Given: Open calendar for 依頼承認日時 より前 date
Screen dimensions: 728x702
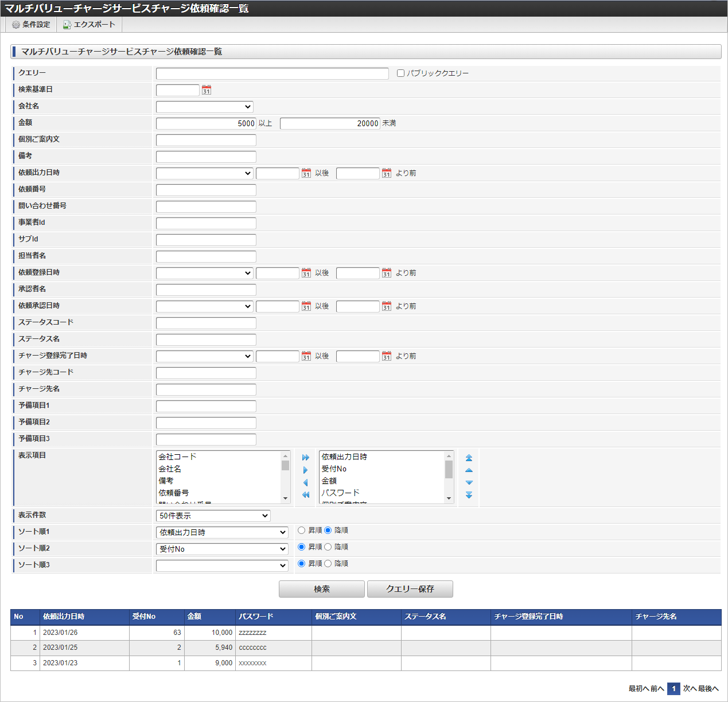Looking at the screenshot, I should point(387,306).
